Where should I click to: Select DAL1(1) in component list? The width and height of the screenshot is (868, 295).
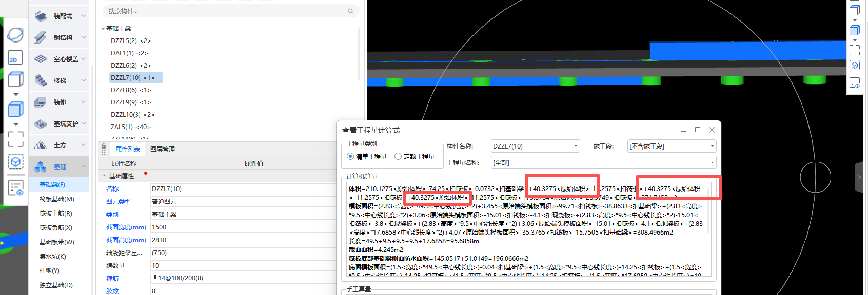pyautogui.click(x=129, y=53)
